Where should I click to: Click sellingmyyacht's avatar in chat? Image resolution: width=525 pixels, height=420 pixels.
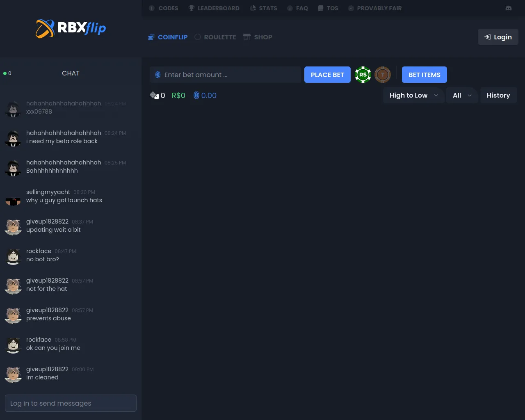(x=13, y=197)
